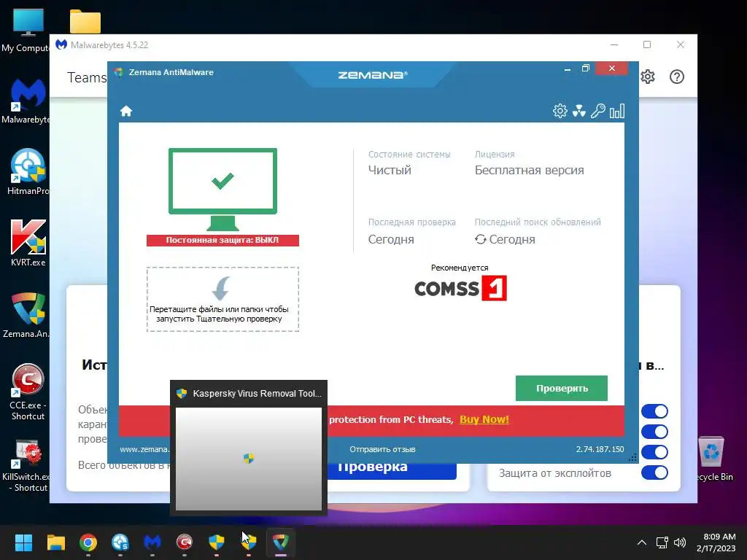The height and width of the screenshot is (560, 747).
Task: Click the Buy Now! link
Action: click(484, 419)
